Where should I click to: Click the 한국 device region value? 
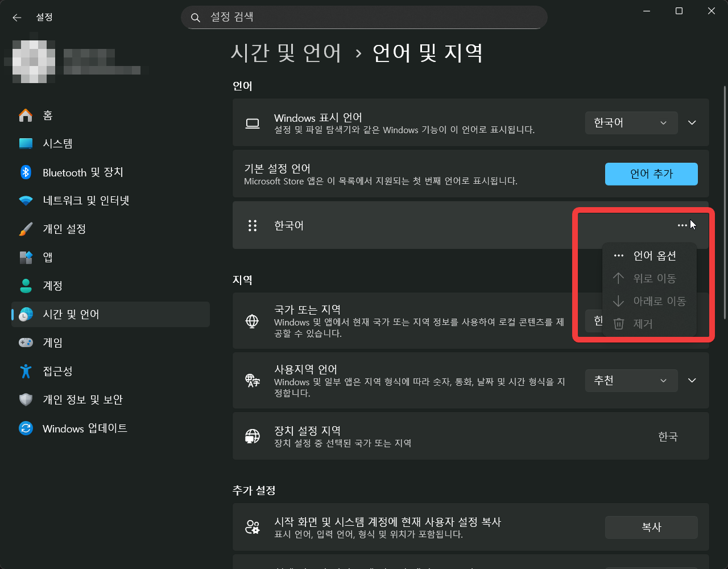[x=668, y=436]
